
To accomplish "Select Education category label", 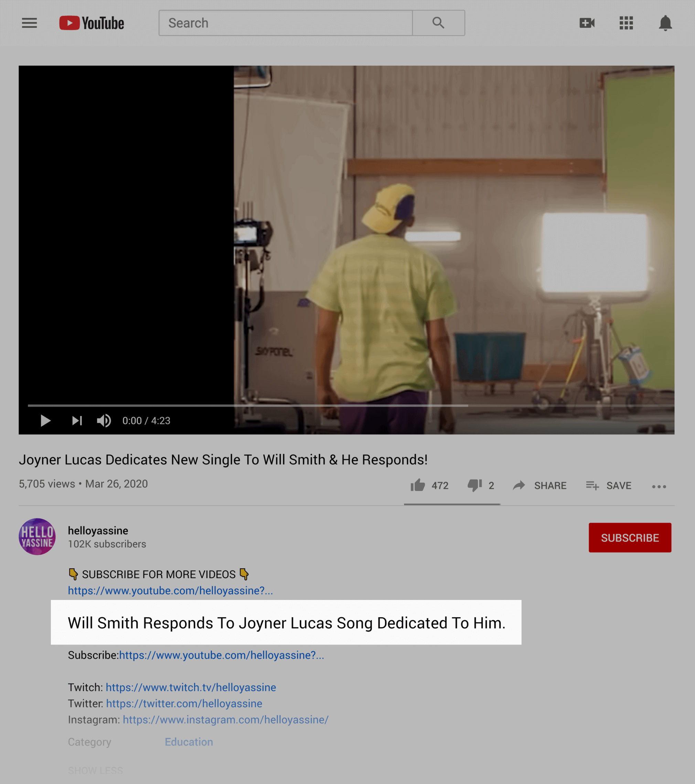I will coord(189,742).
